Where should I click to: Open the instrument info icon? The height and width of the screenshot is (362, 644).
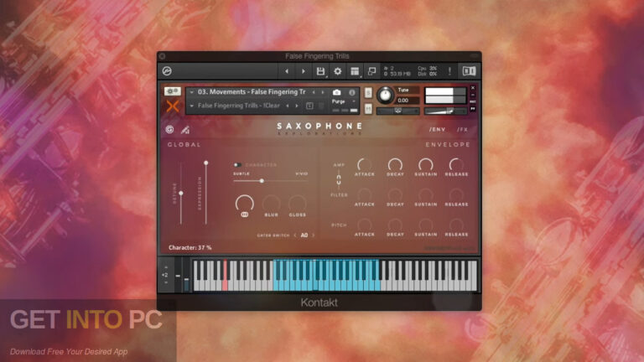(x=352, y=92)
